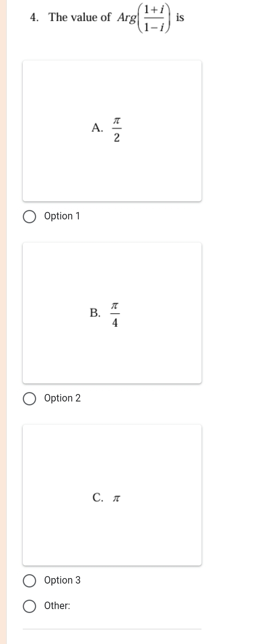Click the π symbol in answer C
This screenshot has width=260, height=644.
[x=116, y=498]
